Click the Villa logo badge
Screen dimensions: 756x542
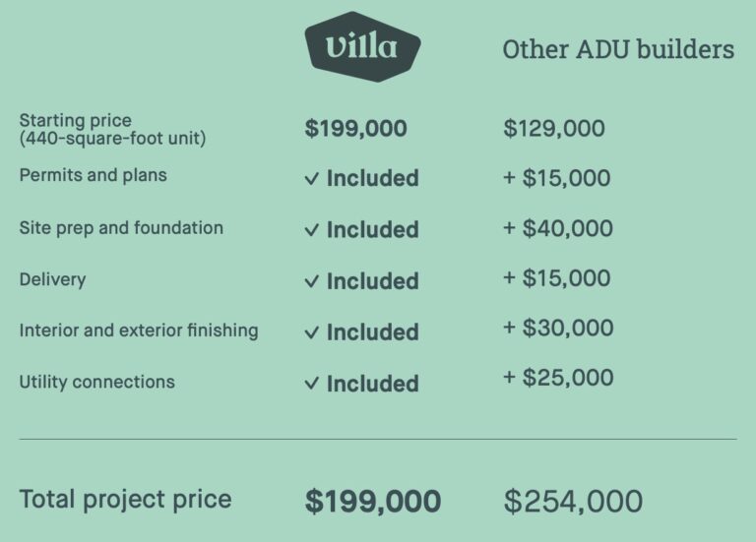[362, 47]
